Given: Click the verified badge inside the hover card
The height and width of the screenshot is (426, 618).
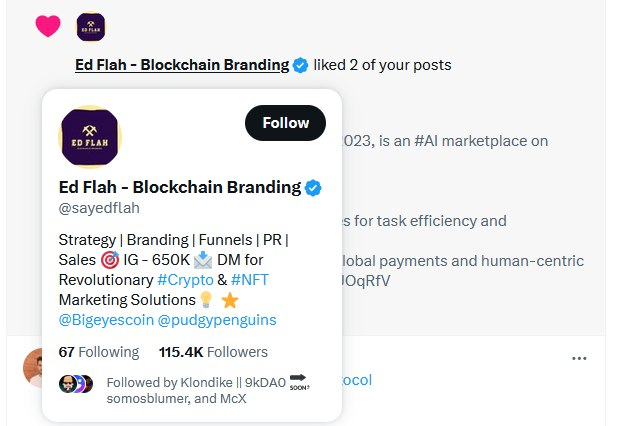Looking at the screenshot, I should click(313, 187).
